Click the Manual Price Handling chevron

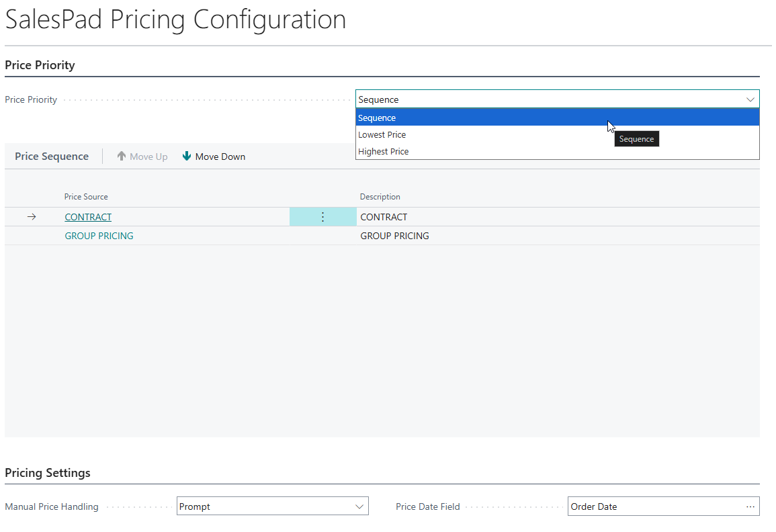coord(360,506)
